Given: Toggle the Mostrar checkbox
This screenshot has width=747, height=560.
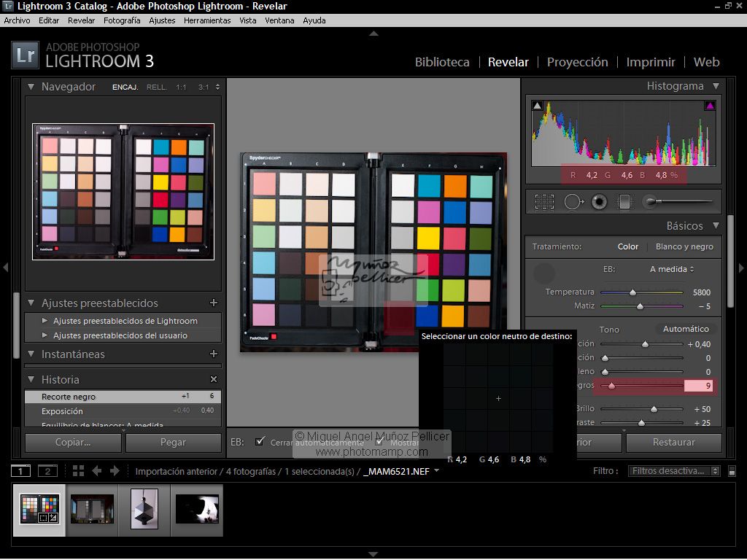Looking at the screenshot, I should 379,441.
